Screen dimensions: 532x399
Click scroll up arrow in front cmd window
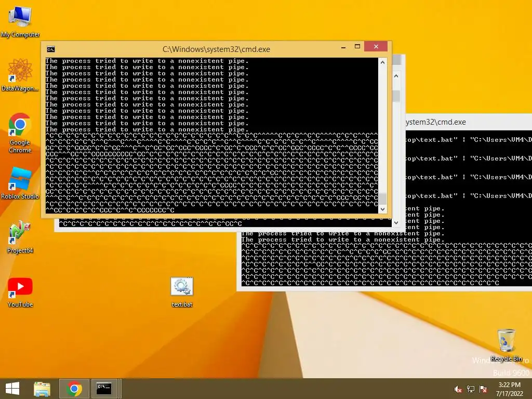[382, 62]
